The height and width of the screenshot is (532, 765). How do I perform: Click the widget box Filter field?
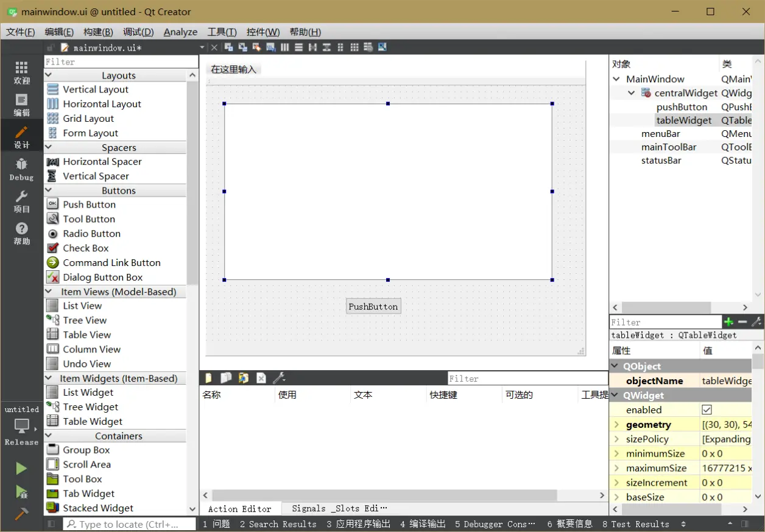pos(121,61)
